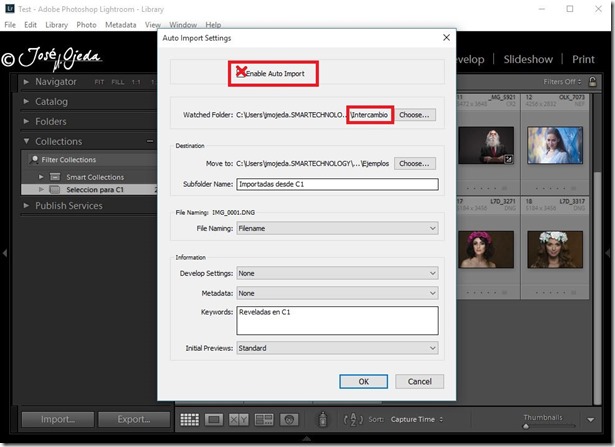Toggle the sort direction A-Z icon

point(353,420)
